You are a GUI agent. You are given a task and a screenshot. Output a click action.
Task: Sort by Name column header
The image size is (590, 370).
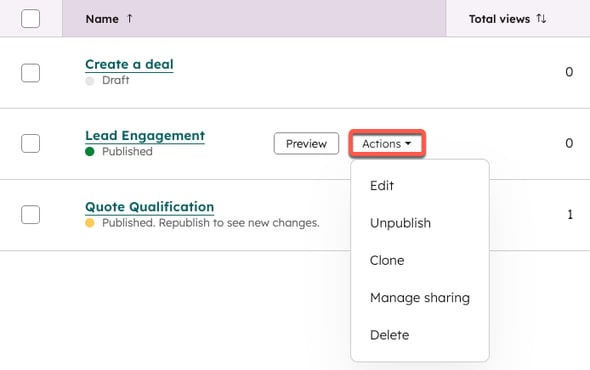[254, 18]
